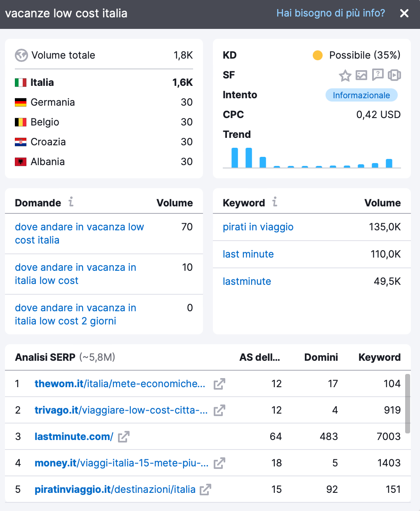Click external link icon beside lastminute.com

[x=124, y=437]
